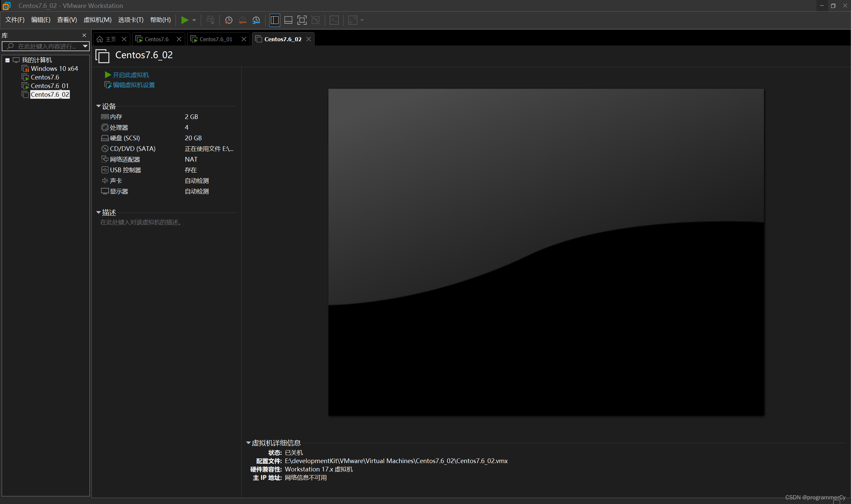Collapse the 我的计算机 tree node

coord(7,60)
